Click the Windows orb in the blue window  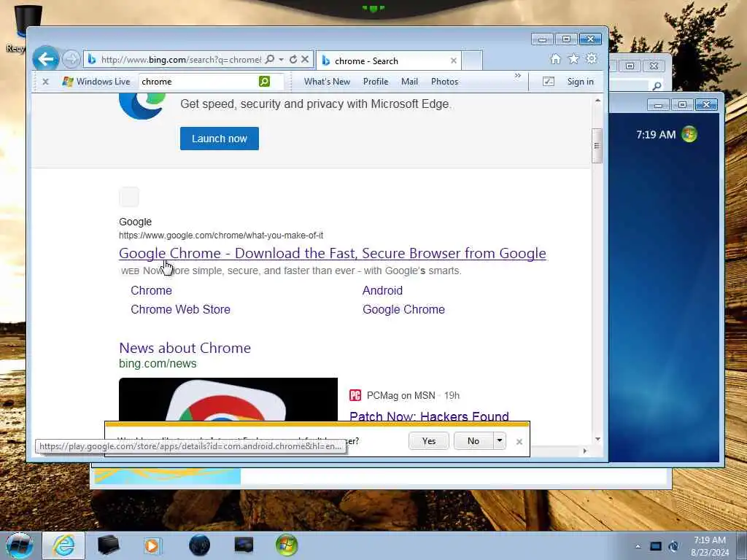[x=689, y=134]
